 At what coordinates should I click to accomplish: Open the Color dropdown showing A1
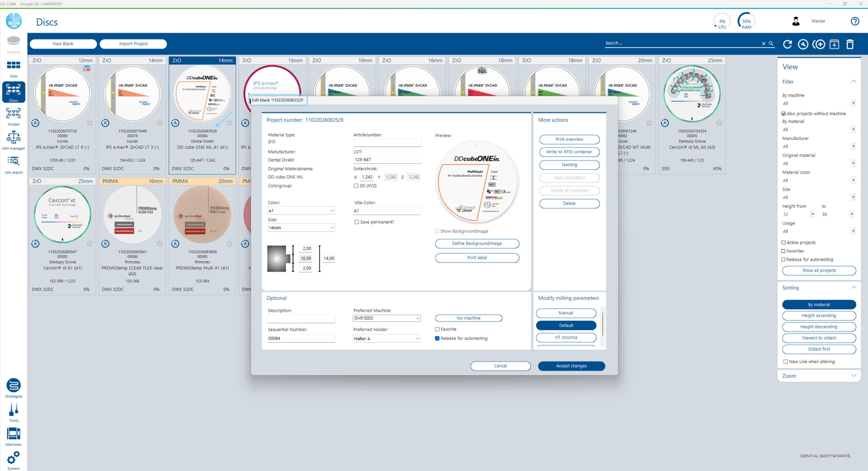coord(301,211)
